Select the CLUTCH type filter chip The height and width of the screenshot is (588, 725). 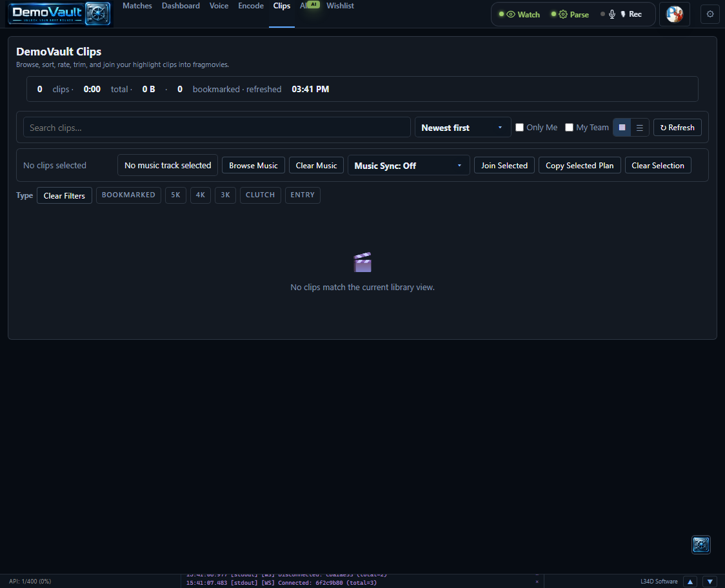click(x=261, y=195)
